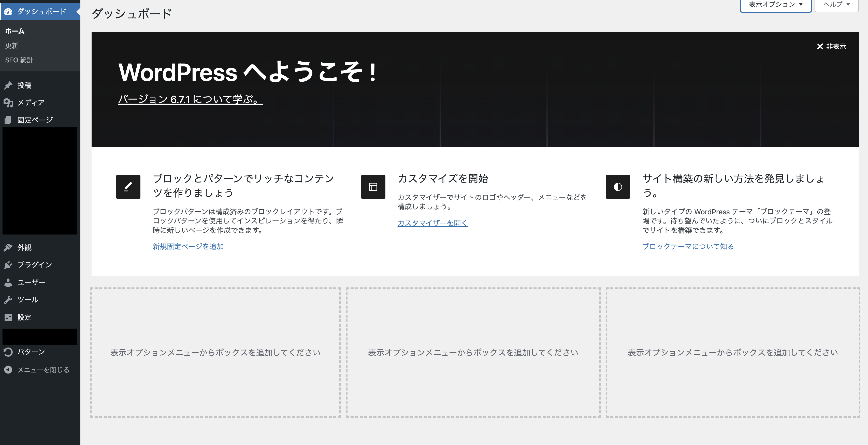Click the WordPress へようこそ! heading
Viewport: 868px width, 445px height.
(x=248, y=72)
